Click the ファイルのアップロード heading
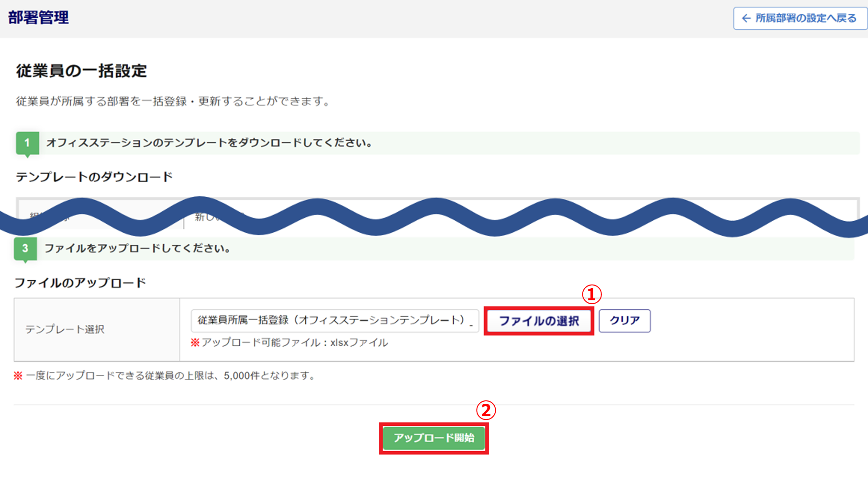The height and width of the screenshot is (489, 868). pyautogui.click(x=80, y=283)
